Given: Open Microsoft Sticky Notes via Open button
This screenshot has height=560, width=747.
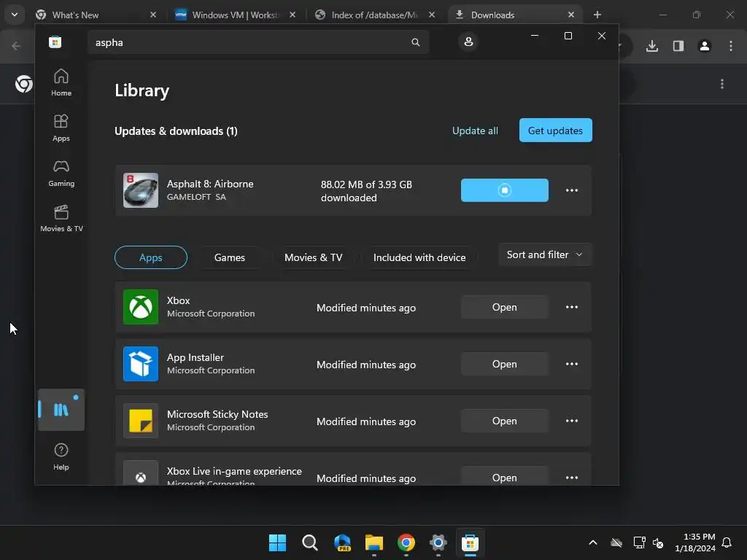Looking at the screenshot, I should (505, 421).
